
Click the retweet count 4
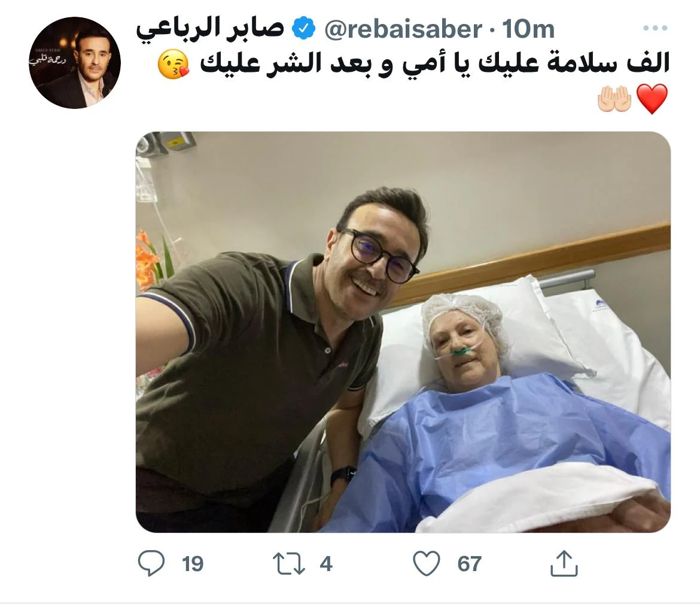pyautogui.click(x=326, y=564)
